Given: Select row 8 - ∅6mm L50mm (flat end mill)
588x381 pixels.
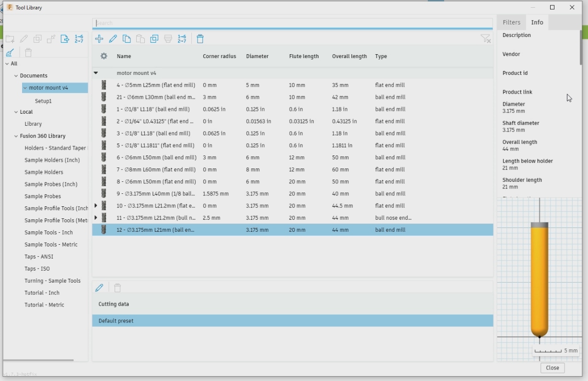Looking at the screenshot, I should 293,181.
